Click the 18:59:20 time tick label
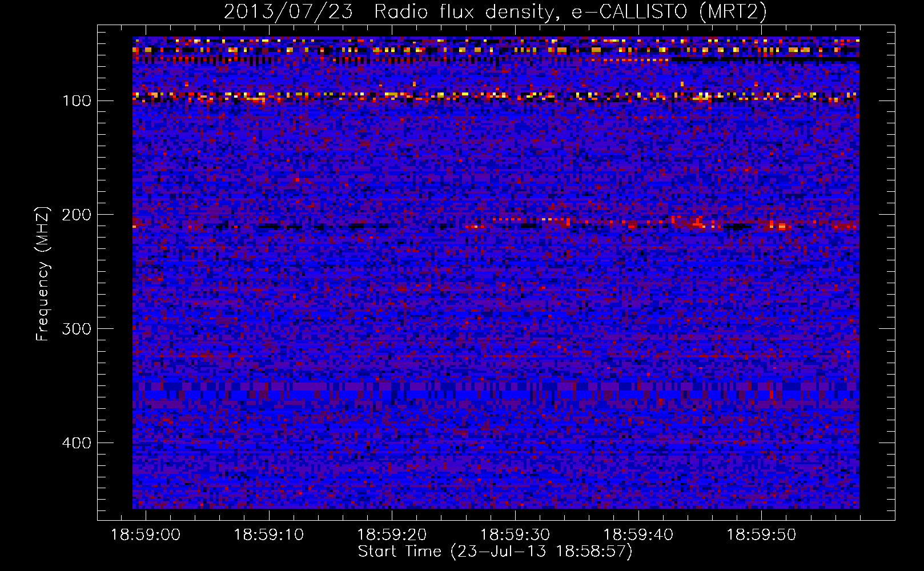This screenshot has height=571, width=924. 392,535
